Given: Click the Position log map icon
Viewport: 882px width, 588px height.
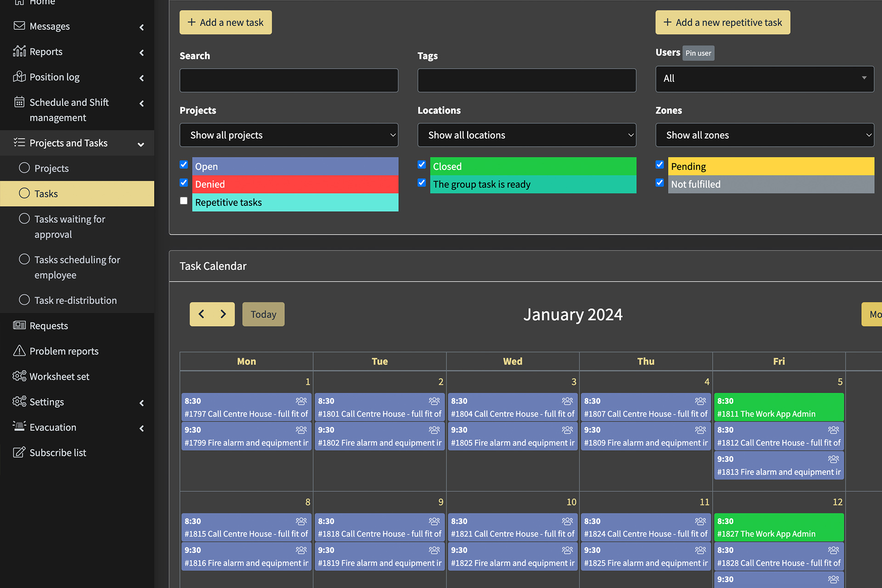Looking at the screenshot, I should 19,77.
